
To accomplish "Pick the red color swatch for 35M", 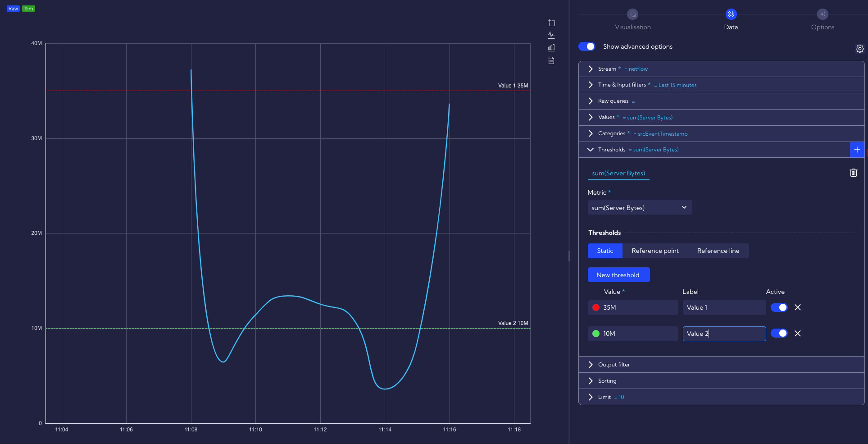I will click(x=596, y=307).
